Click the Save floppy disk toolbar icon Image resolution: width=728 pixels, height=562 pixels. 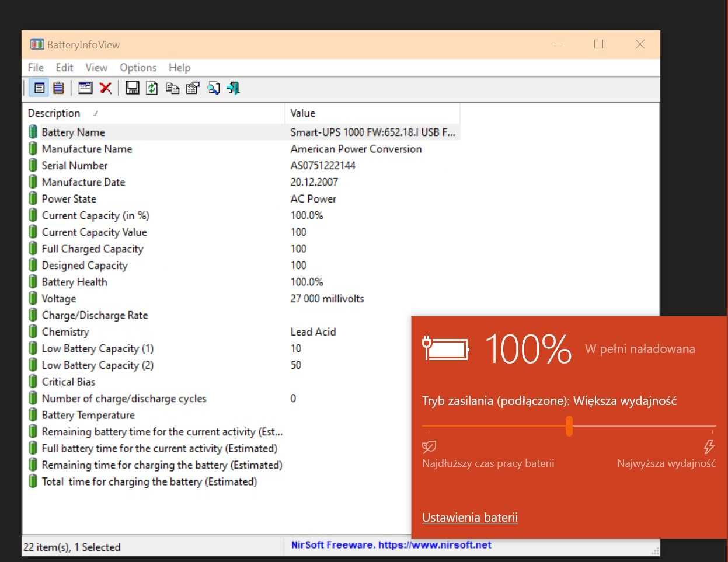(133, 88)
